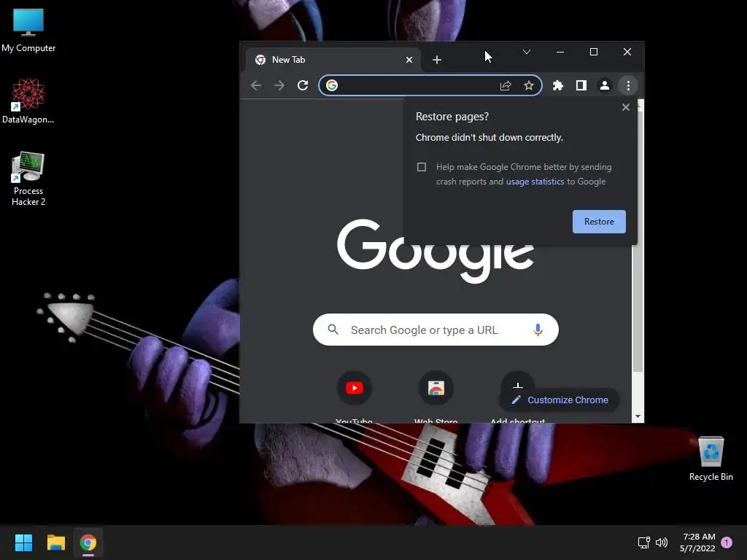Screen dimensions: 747x560
Task: Go forward in Chrome
Action: (279, 85)
